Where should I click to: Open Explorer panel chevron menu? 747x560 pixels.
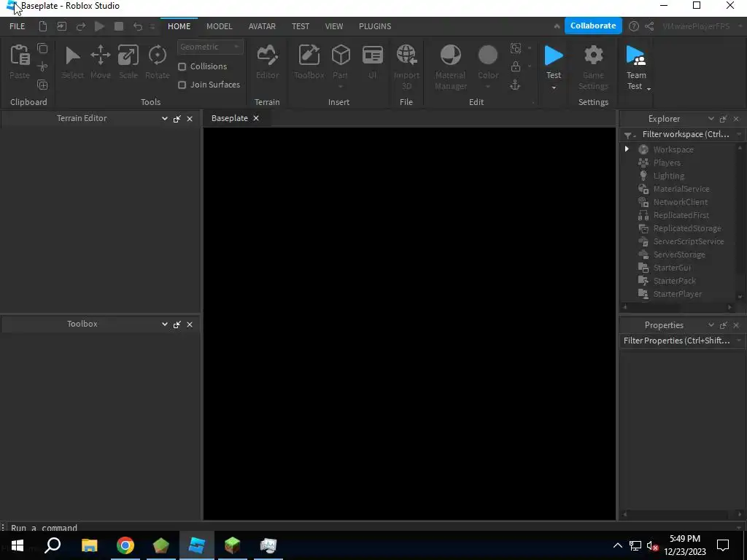[x=711, y=119]
